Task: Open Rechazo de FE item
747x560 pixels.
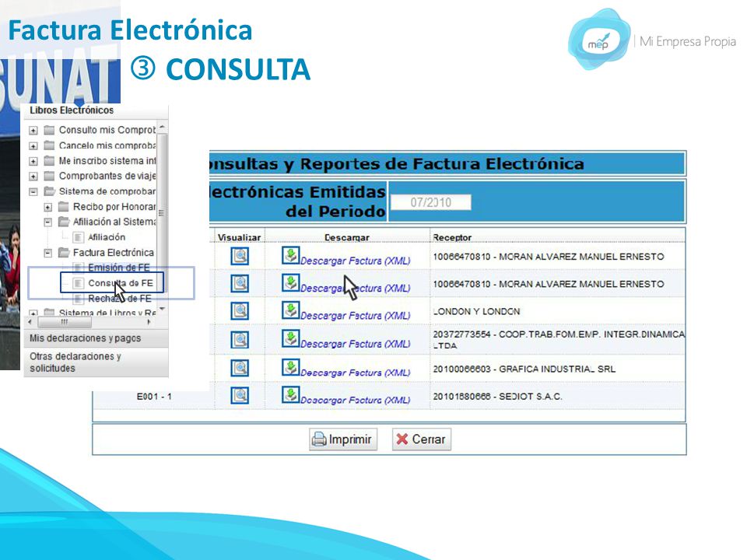Action: 120,299
